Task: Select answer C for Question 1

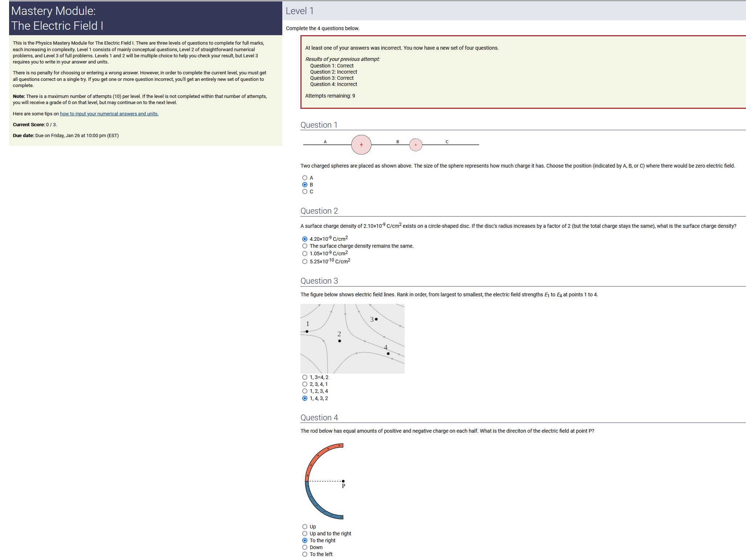Action: (x=305, y=192)
